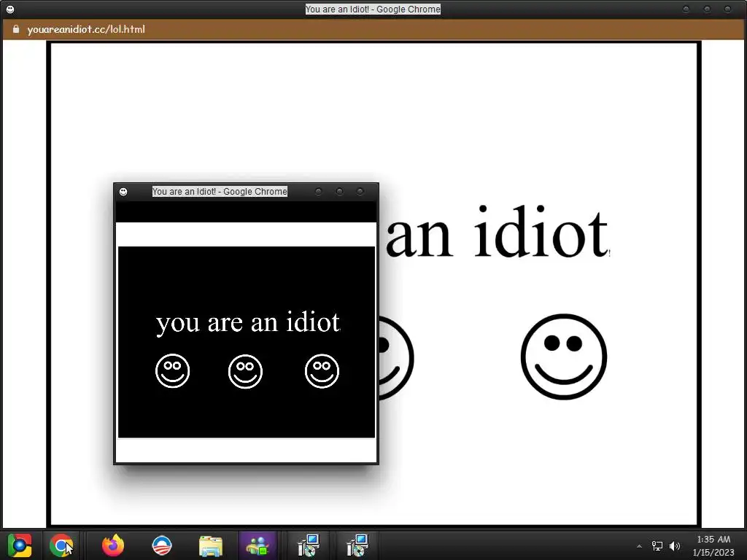Open File Explorer from the taskbar
The image size is (747, 560).
pyautogui.click(x=211, y=545)
